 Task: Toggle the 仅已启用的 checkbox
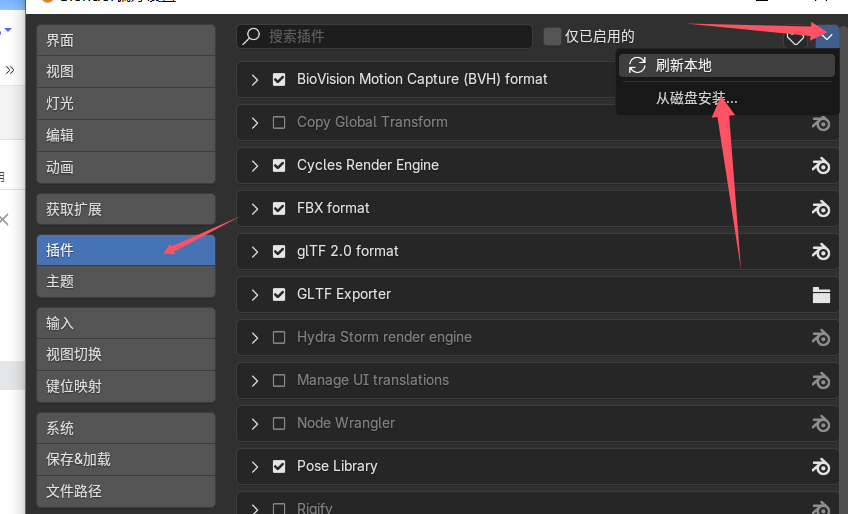(x=552, y=36)
